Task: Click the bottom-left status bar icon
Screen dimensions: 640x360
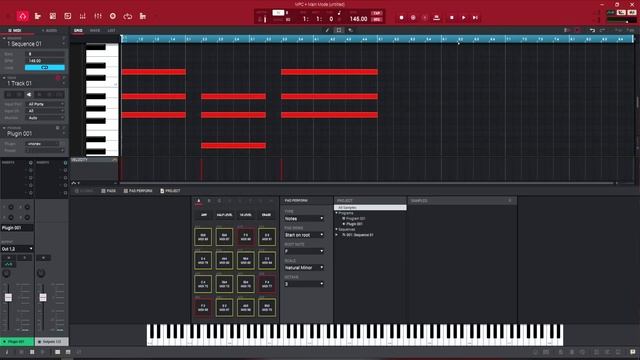Action: point(7,352)
